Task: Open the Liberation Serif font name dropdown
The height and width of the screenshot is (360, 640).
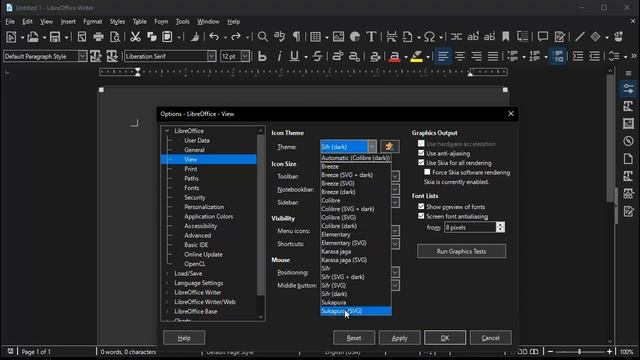Action: 211,56
